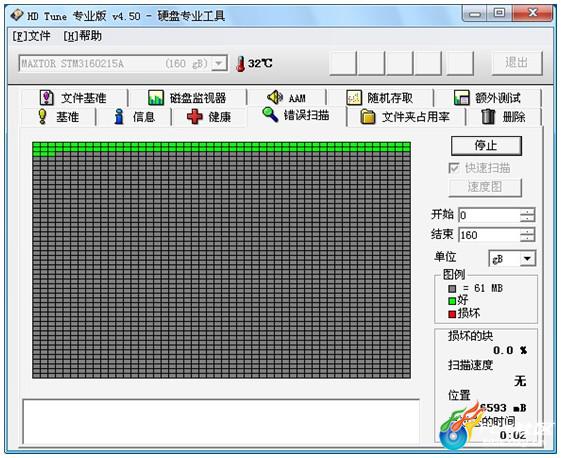Open the 文件基准 tab icon
563x458 pixels.
[x=46, y=98]
